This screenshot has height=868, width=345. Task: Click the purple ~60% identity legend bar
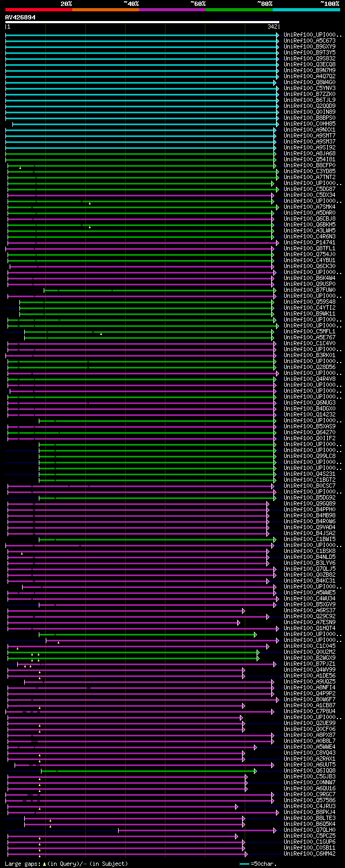point(172,9)
